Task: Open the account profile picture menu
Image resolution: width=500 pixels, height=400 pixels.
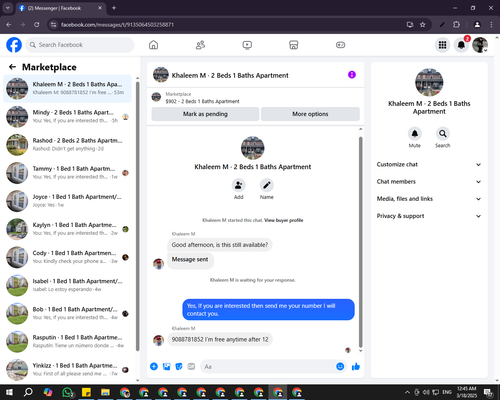Action: (480, 45)
